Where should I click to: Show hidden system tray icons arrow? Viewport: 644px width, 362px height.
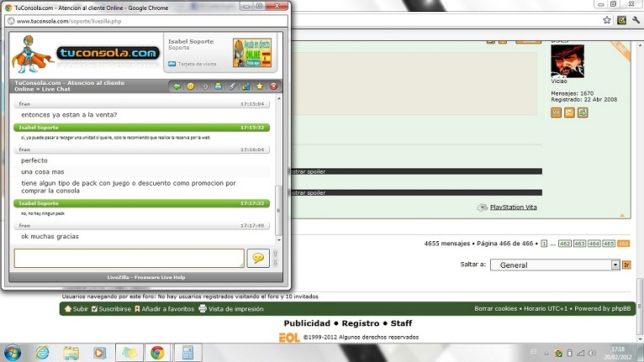tap(546, 353)
